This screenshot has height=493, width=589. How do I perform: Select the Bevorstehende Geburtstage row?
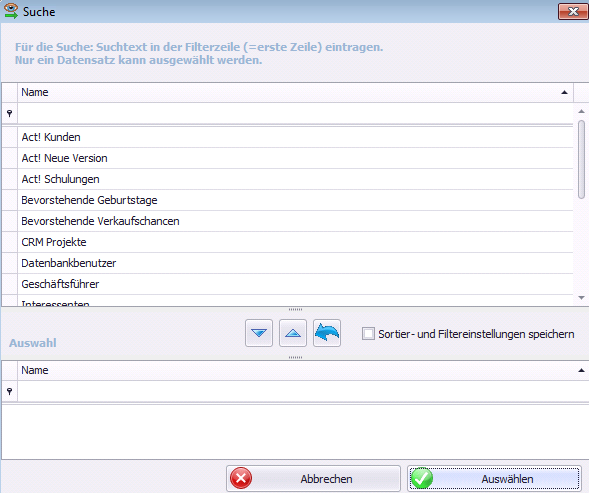click(x=295, y=200)
